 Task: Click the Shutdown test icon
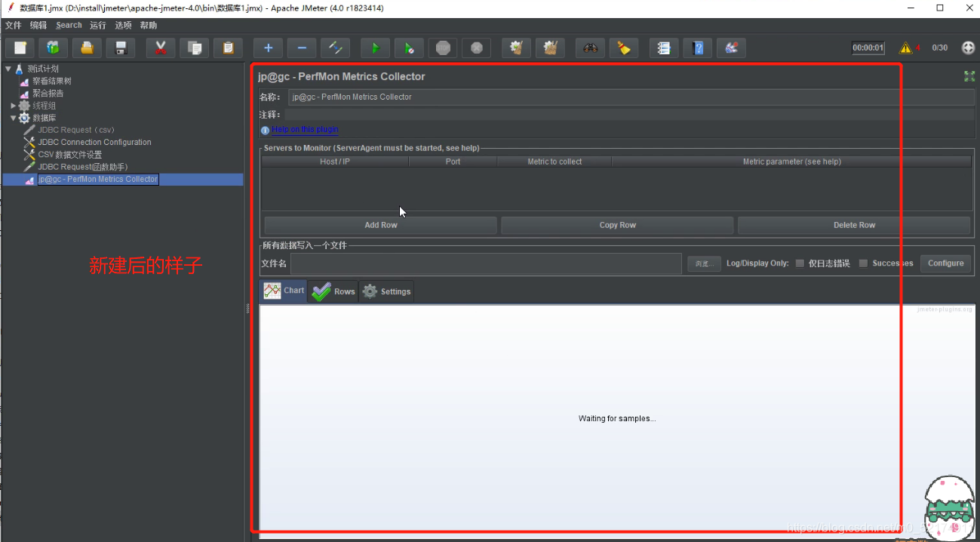476,48
